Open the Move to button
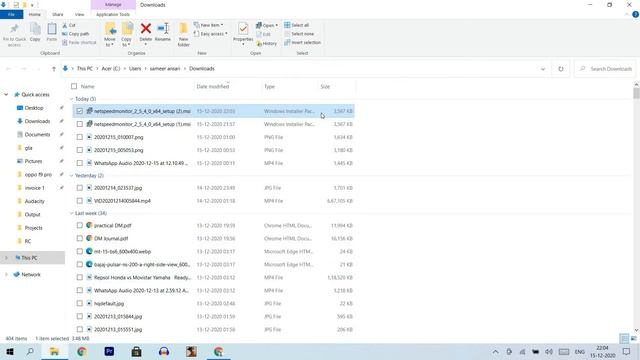The height and width of the screenshot is (360, 640). click(110, 35)
